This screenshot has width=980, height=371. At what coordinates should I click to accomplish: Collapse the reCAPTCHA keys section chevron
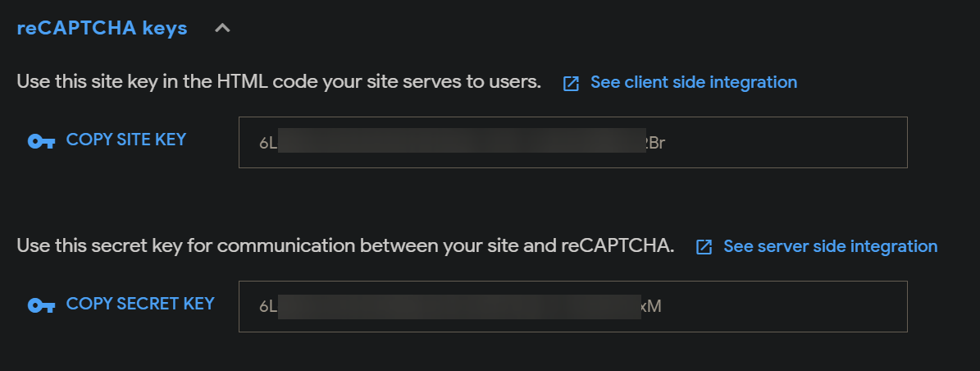(222, 29)
